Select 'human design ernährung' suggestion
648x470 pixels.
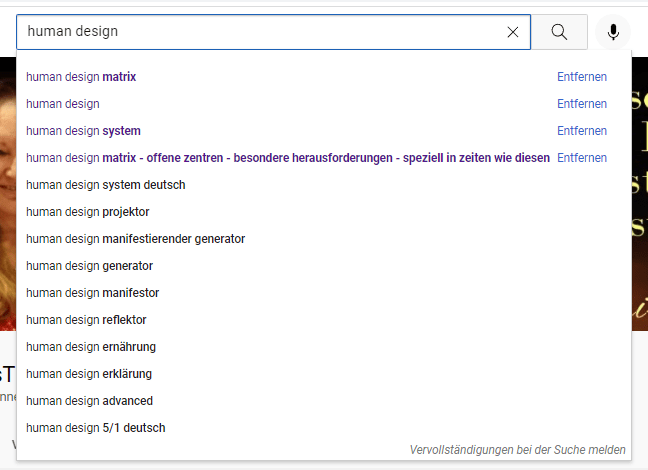pyautogui.click(x=91, y=347)
